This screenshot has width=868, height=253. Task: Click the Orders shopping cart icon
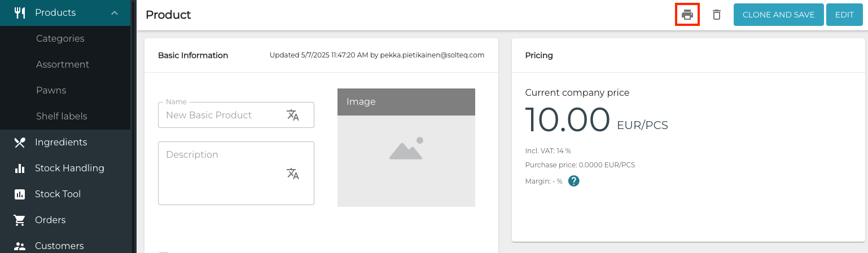click(20, 220)
